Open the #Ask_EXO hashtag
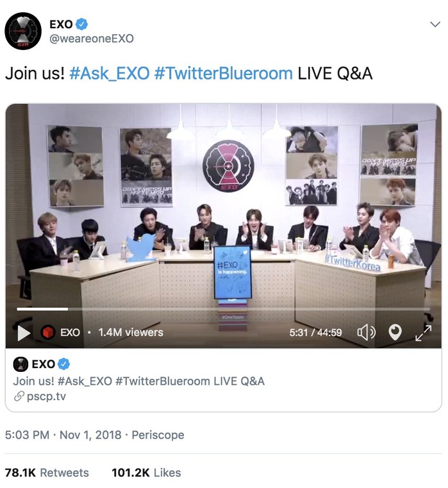 pyautogui.click(x=109, y=74)
